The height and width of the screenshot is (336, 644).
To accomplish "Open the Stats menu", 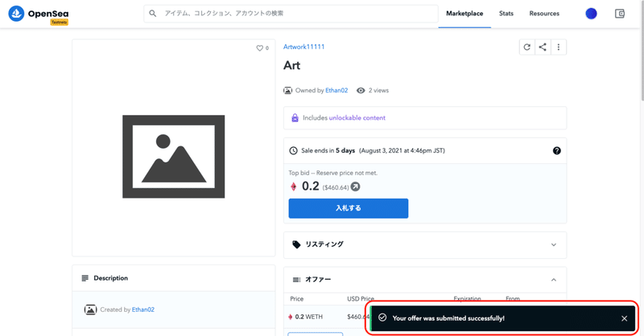I will (506, 14).
